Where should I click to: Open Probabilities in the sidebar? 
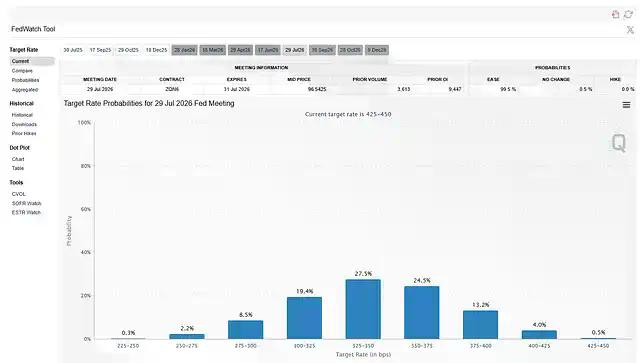25,80
